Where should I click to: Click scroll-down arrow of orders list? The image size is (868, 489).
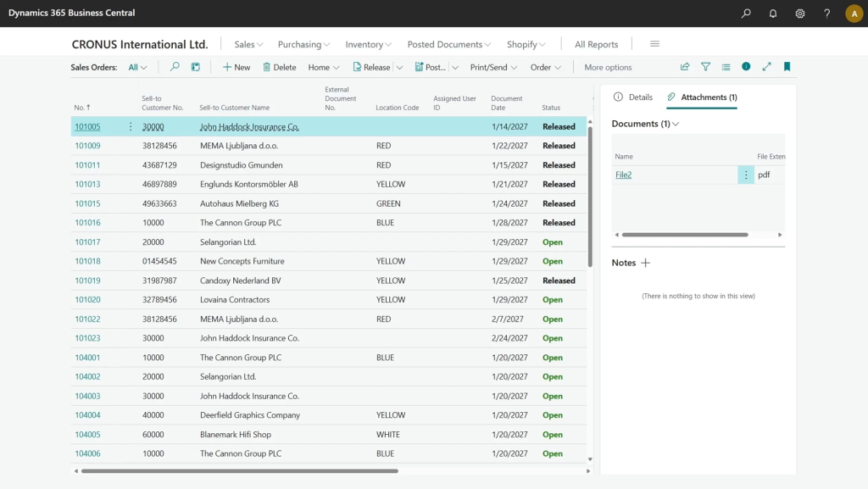click(x=590, y=459)
